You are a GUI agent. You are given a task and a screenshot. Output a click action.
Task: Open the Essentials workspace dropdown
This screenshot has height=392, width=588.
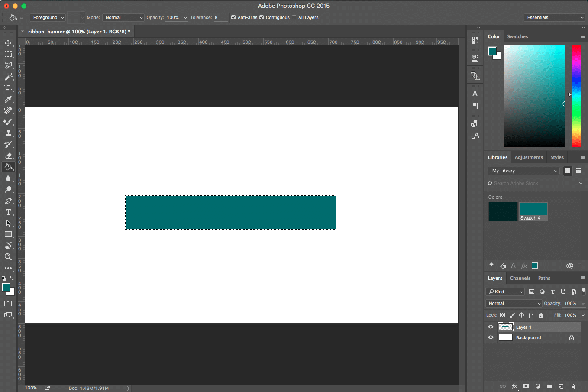[x=555, y=18]
